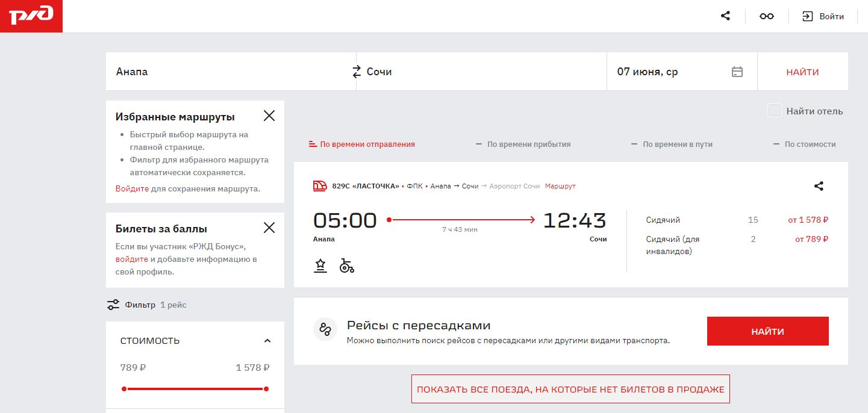Open the filter settings icon

(113, 305)
